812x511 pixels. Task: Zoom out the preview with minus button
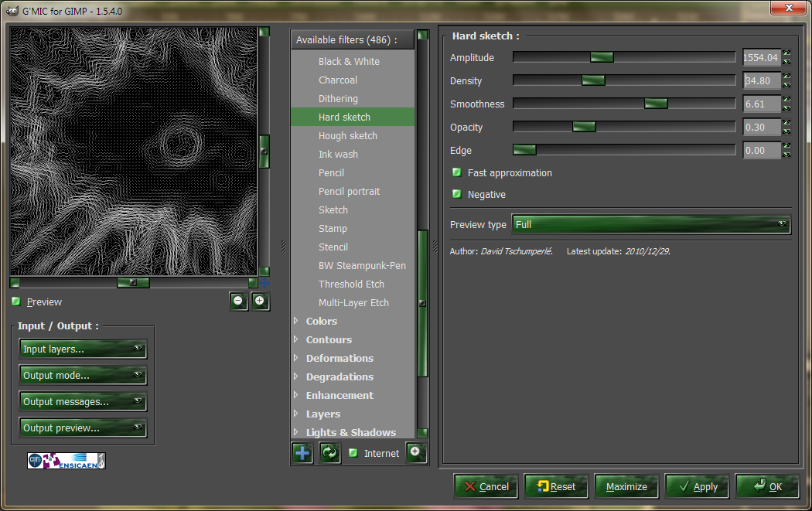238,301
